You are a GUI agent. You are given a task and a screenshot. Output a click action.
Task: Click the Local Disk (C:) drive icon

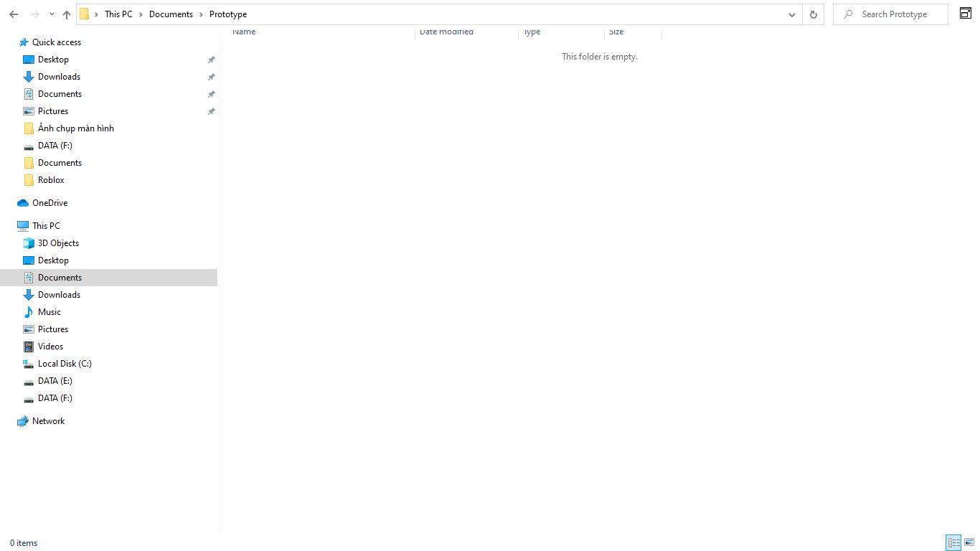29,364
